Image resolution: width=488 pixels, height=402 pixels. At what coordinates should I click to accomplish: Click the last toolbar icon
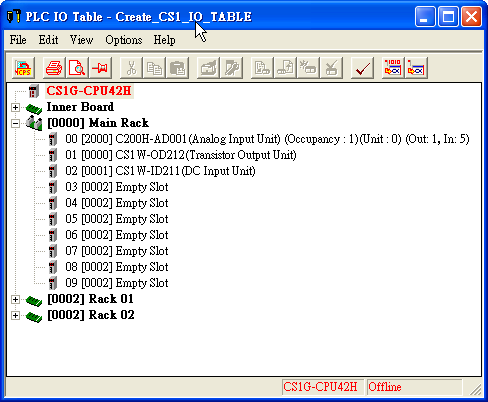click(x=416, y=68)
